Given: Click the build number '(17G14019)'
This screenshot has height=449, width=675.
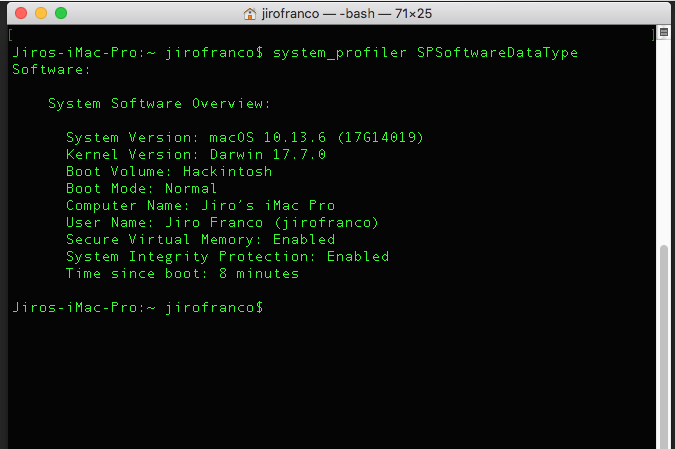Looking at the screenshot, I should click(x=381, y=137).
